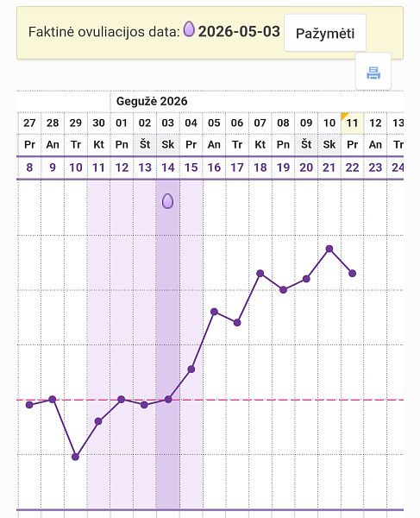Select the 2026-05-03 ovulation date text
The height and width of the screenshot is (518, 420).
click(x=239, y=31)
